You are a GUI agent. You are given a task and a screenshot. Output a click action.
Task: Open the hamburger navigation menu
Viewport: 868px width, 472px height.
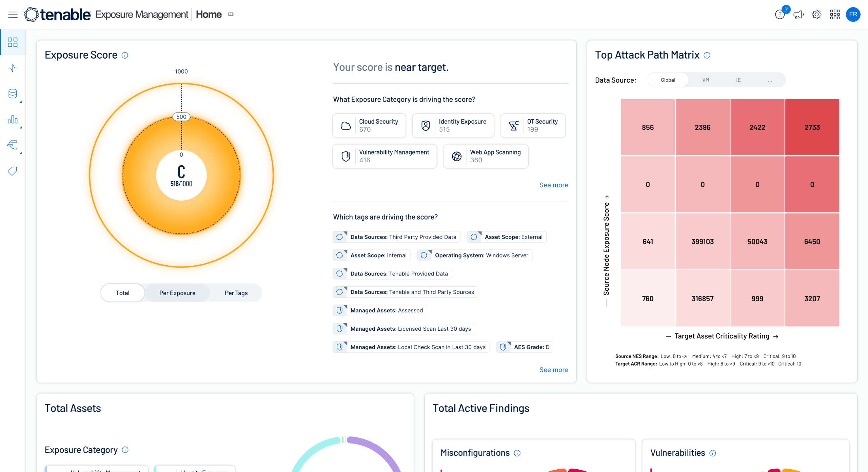[x=13, y=15]
